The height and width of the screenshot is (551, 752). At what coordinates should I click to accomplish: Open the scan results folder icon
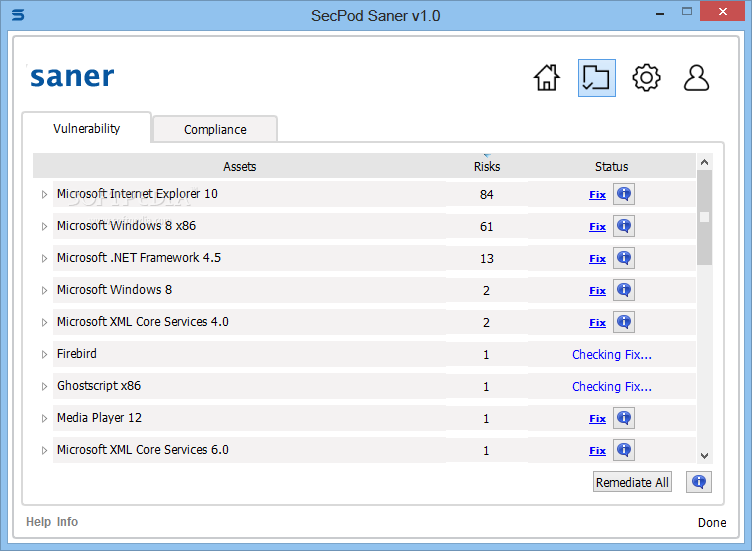pyautogui.click(x=597, y=78)
